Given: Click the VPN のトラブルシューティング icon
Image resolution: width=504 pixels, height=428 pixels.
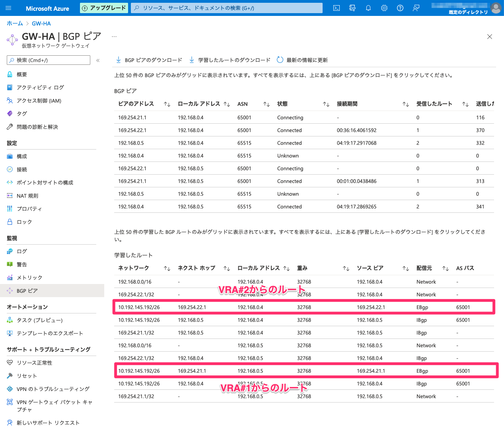Looking at the screenshot, I should 10,389.
